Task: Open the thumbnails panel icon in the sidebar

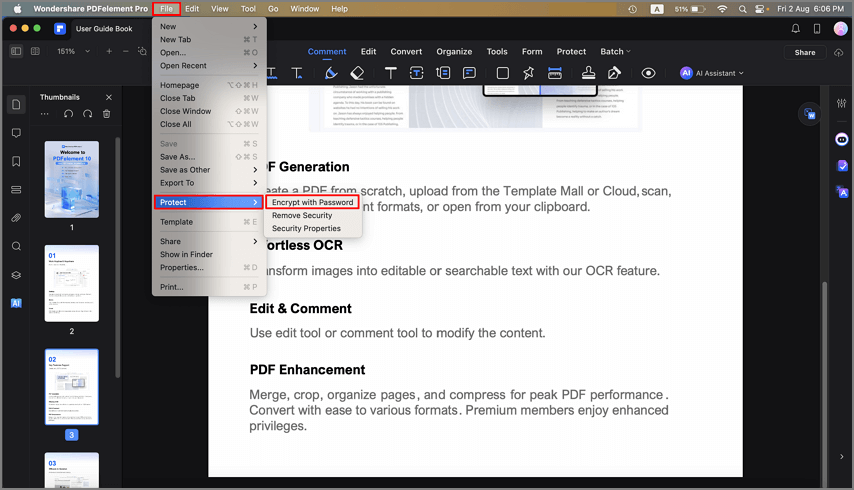Action: pyautogui.click(x=16, y=104)
